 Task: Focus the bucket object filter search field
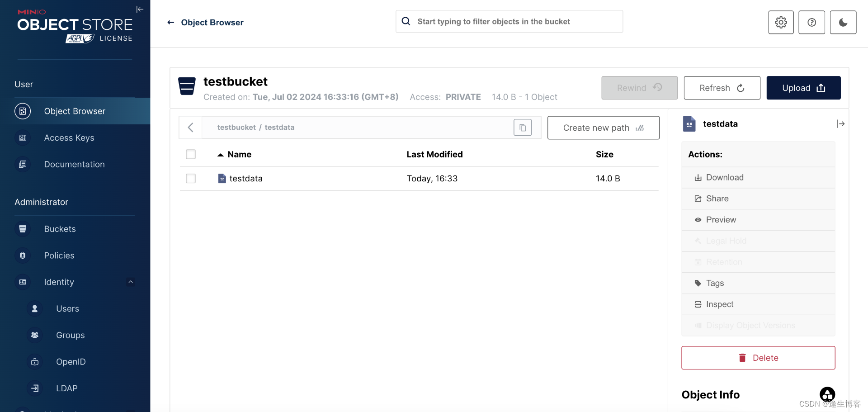pyautogui.click(x=509, y=21)
